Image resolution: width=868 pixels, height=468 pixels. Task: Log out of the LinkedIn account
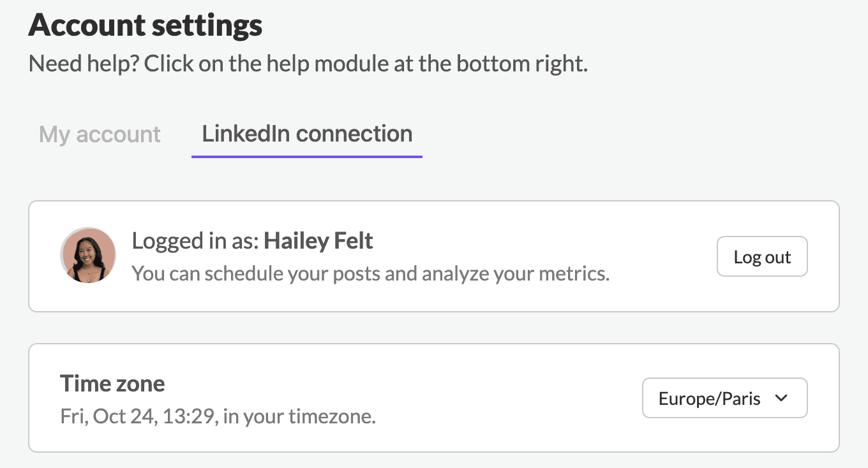pyautogui.click(x=762, y=256)
